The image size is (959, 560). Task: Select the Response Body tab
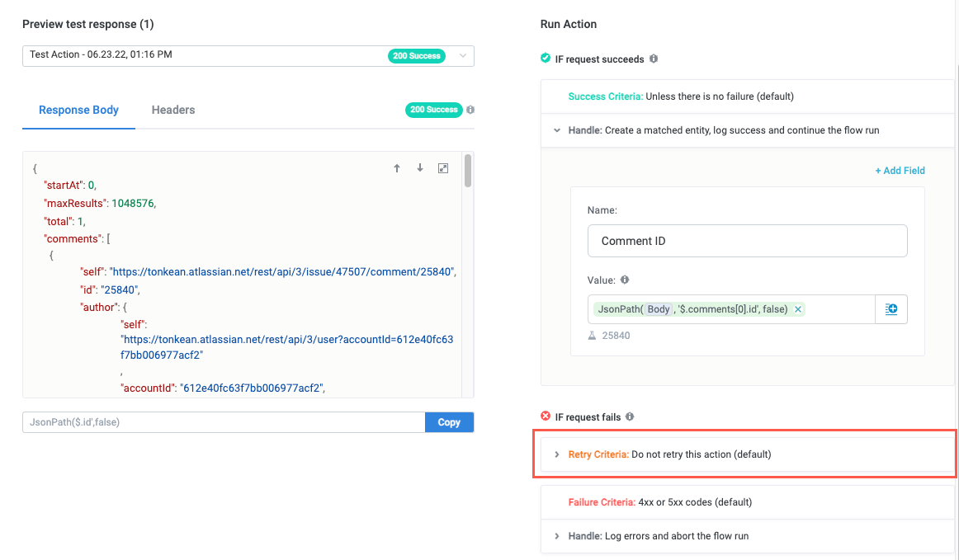coord(79,110)
